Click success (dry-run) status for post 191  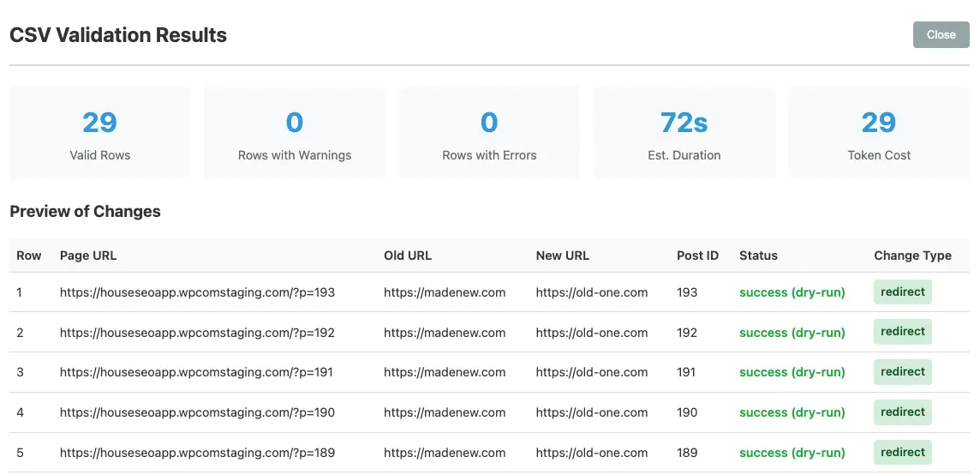[x=792, y=372]
